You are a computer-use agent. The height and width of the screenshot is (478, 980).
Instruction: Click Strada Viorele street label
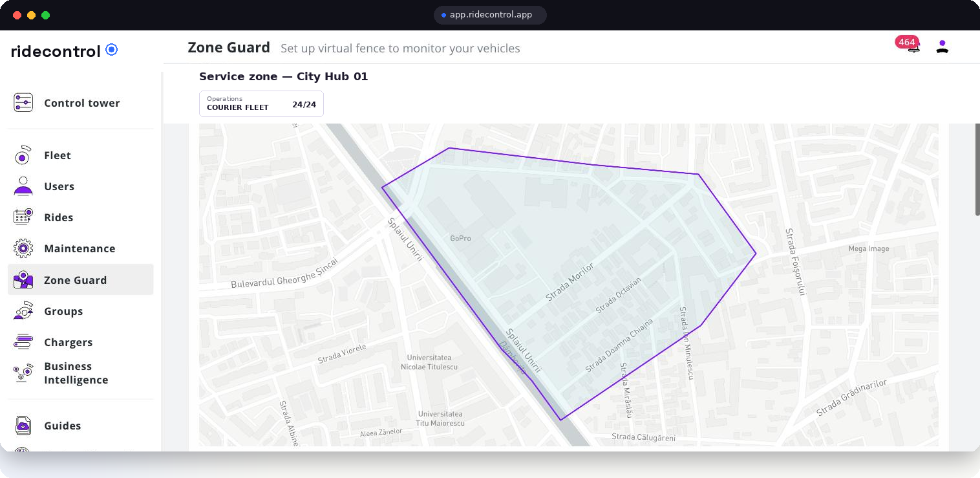click(342, 354)
